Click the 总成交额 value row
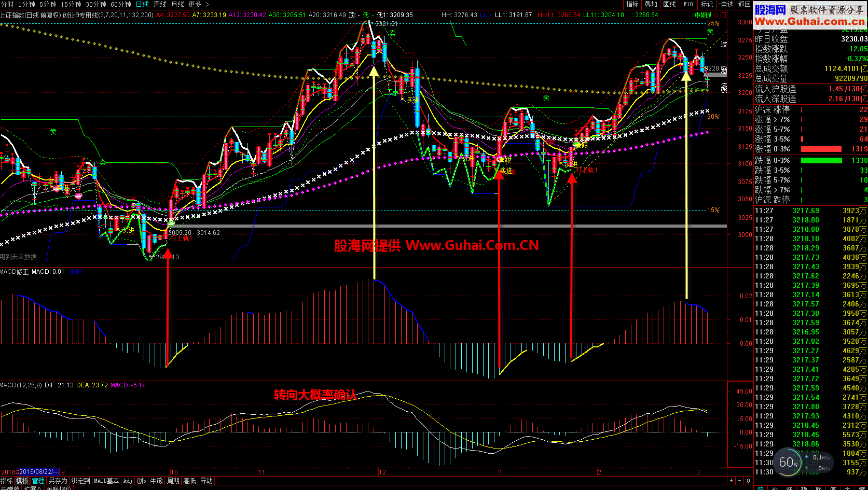The width and height of the screenshot is (868, 490). click(x=811, y=69)
